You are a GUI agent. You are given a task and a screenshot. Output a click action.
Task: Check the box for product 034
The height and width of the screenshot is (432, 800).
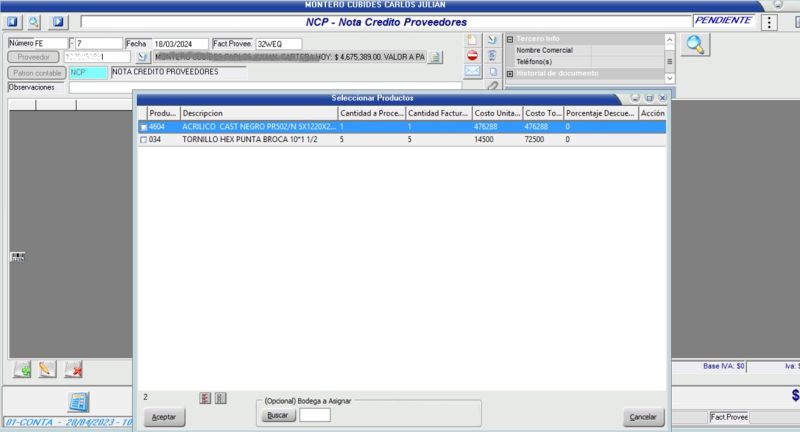point(144,140)
